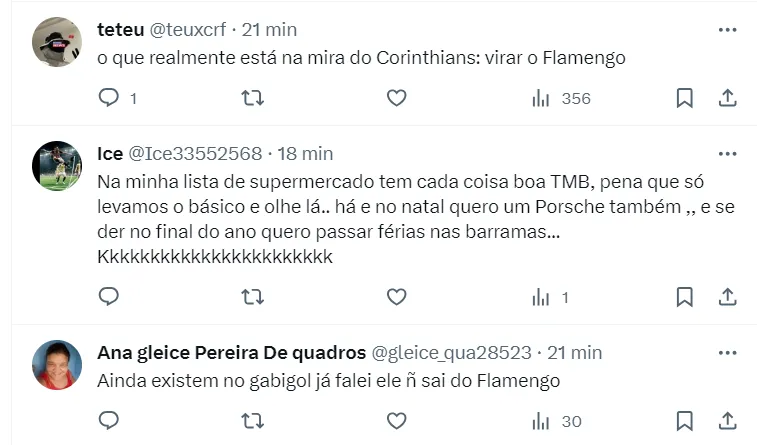Open more options for teteu's tweet

pos(728,30)
